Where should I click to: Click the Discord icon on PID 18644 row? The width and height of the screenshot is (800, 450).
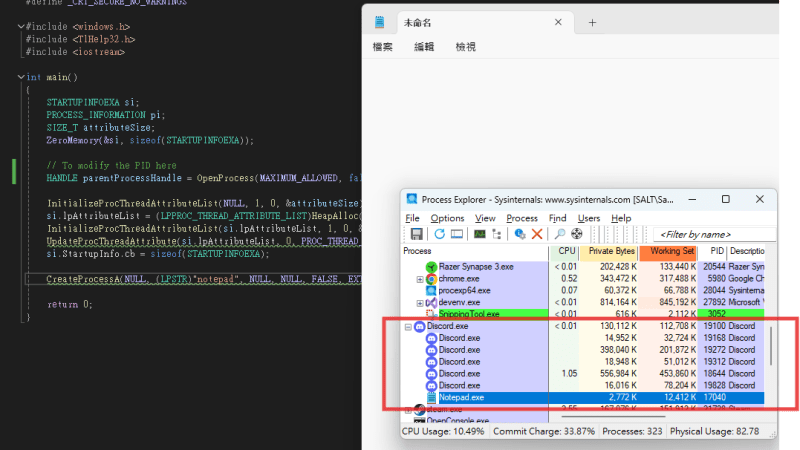(x=431, y=374)
